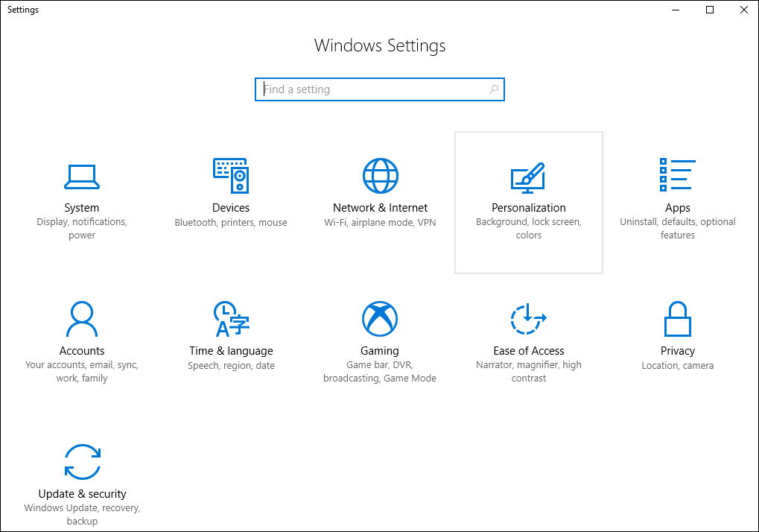
Task: Open Update & security refresh icon
Action: point(82,462)
